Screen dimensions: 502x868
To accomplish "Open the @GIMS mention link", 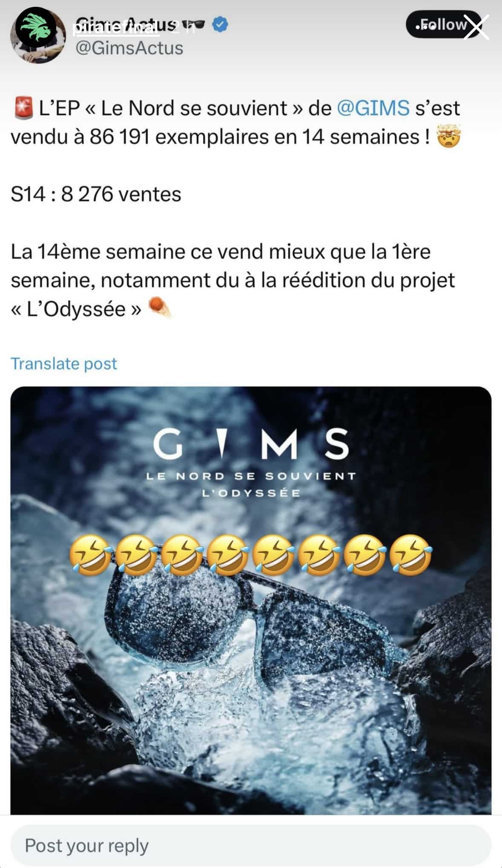I will pos(373,108).
